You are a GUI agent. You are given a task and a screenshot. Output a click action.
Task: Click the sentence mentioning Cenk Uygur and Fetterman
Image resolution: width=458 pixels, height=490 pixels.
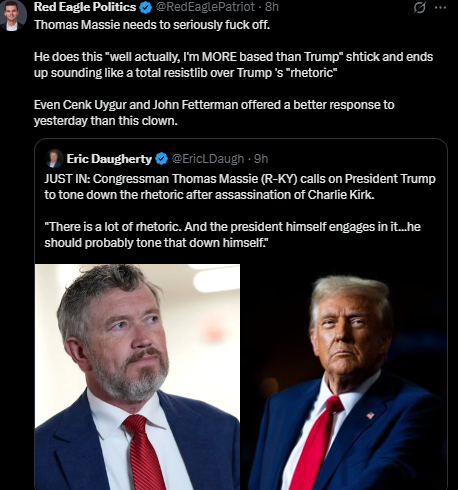click(x=214, y=113)
